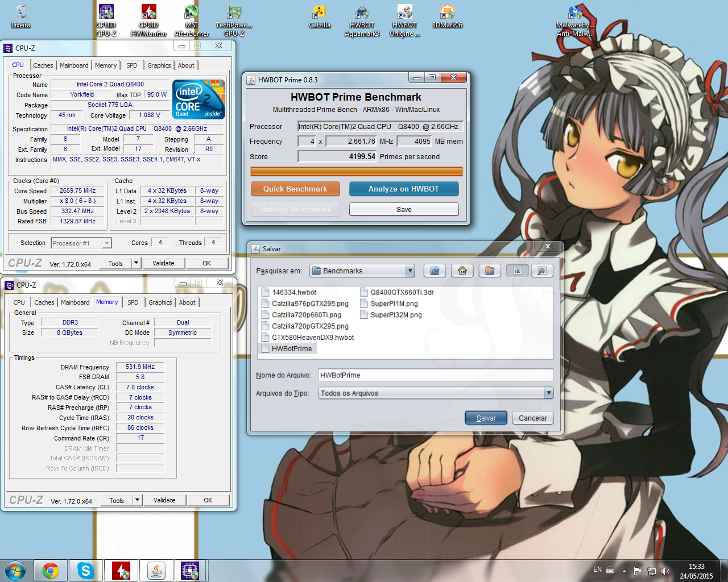Switch to SPD tab in bottom CPU-Z window
The width and height of the screenshot is (728, 582).
133,302
